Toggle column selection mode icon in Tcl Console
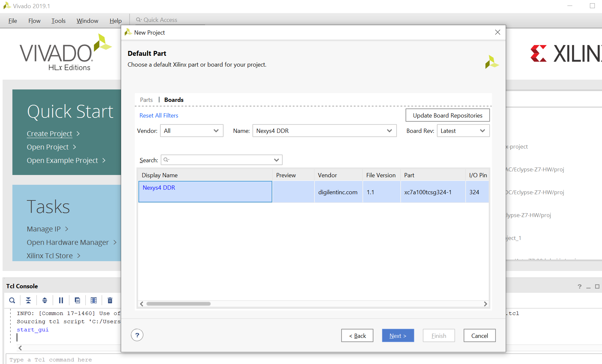The width and height of the screenshot is (602, 364). coord(94,300)
